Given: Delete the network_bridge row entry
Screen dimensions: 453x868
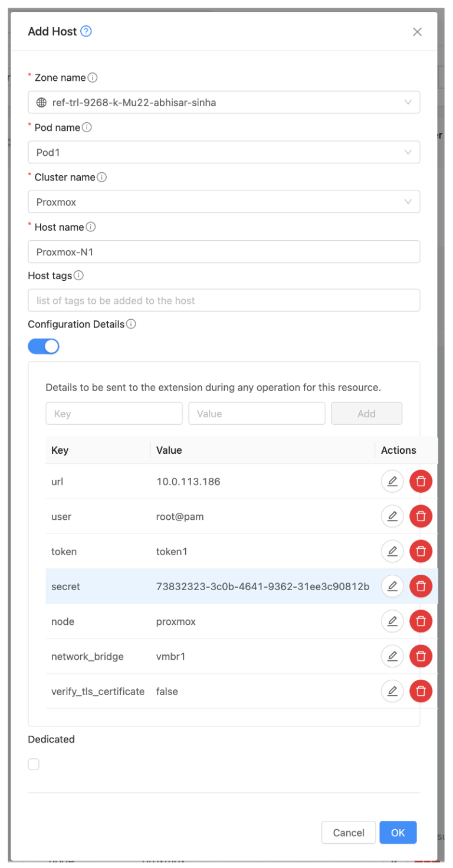Looking at the screenshot, I should 421,656.
